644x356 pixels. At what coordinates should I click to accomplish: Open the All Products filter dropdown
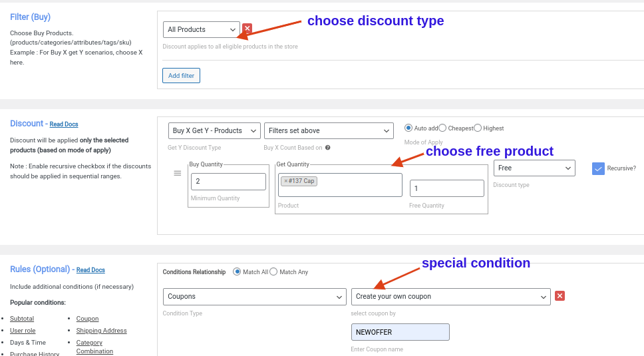pyautogui.click(x=201, y=29)
